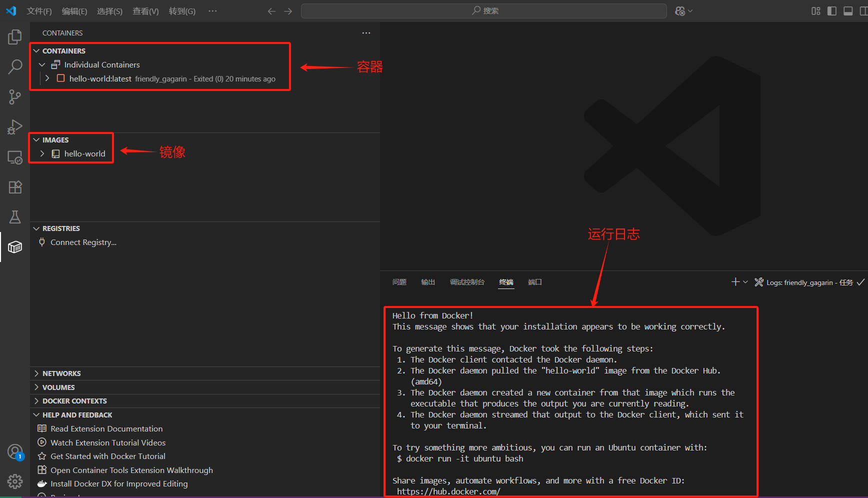Open the Extensions view
This screenshot has height=498, width=868.
tap(15, 187)
